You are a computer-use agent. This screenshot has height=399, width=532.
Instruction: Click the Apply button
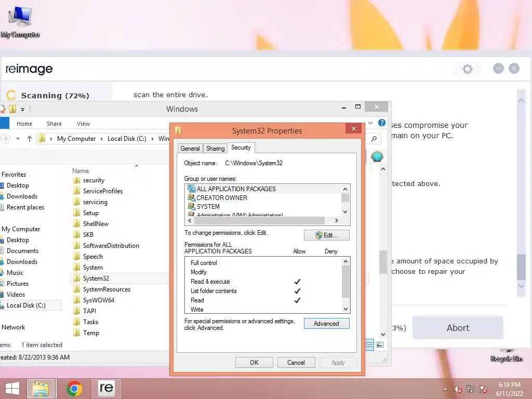click(x=338, y=362)
